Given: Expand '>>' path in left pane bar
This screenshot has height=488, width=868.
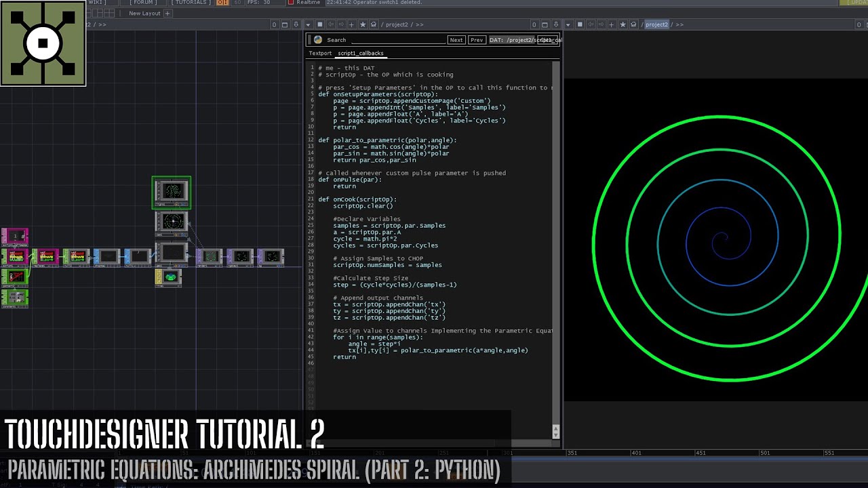Looking at the screenshot, I should coord(102,24).
